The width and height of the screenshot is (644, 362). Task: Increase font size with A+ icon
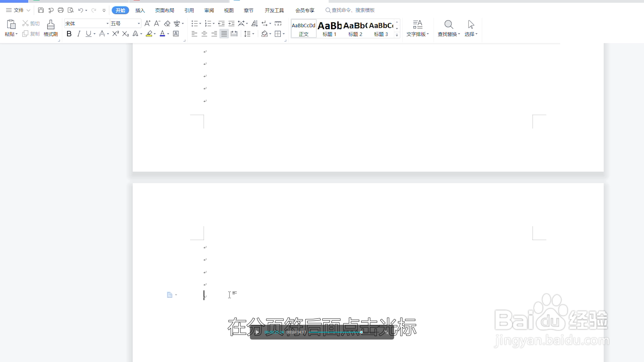[147, 23]
